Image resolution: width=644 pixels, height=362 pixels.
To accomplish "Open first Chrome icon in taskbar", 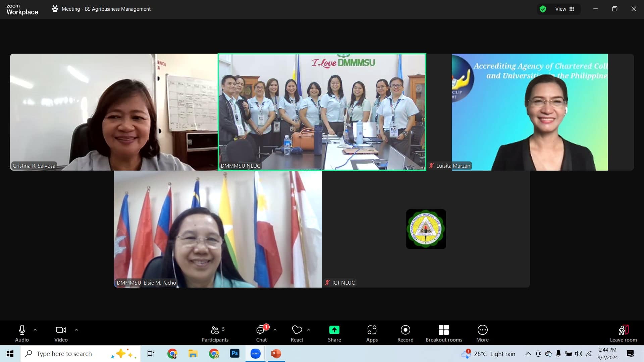I will tap(172, 354).
